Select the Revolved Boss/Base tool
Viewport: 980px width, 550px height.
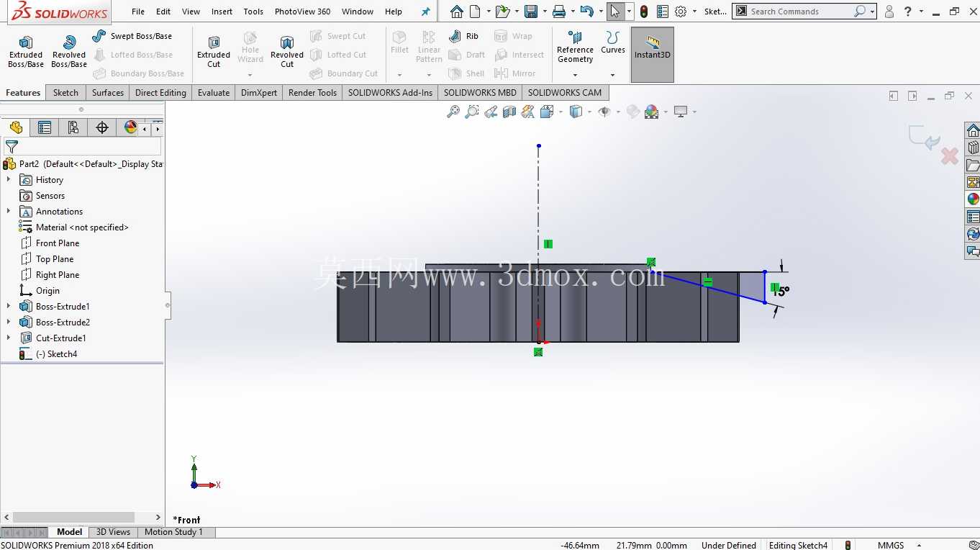pyautogui.click(x=69, y=52)
